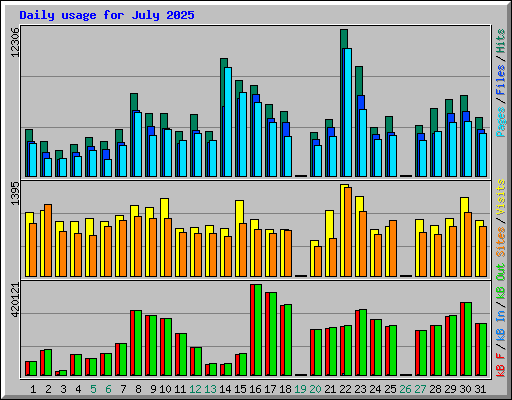Click the 1395 y-axis value
Viewport: 512px width, 400px height.
click(15, 193)
